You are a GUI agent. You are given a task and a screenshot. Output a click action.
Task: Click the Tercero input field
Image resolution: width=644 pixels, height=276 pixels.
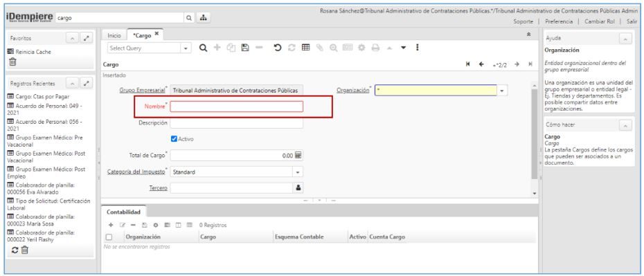coord(232,188)
